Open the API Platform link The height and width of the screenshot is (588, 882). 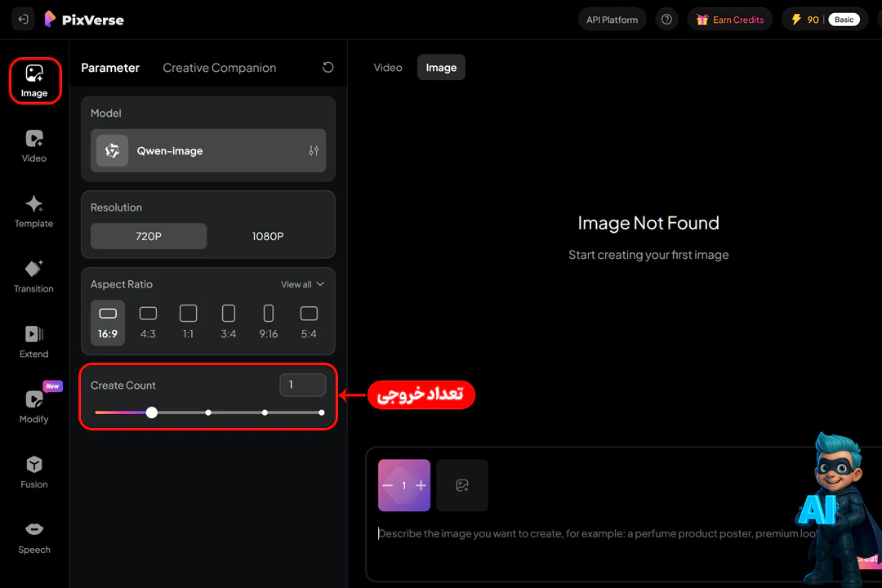tap(612, 20)
